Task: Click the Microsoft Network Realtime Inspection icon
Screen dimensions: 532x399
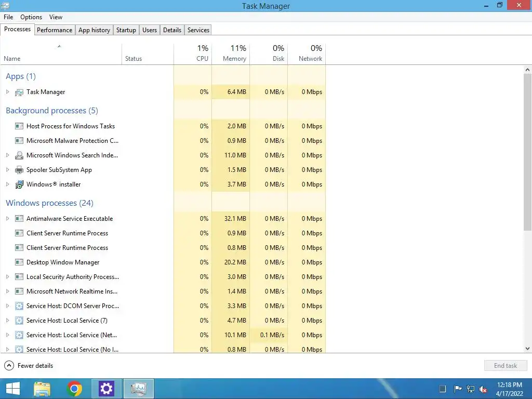Action: click(19, 291)
